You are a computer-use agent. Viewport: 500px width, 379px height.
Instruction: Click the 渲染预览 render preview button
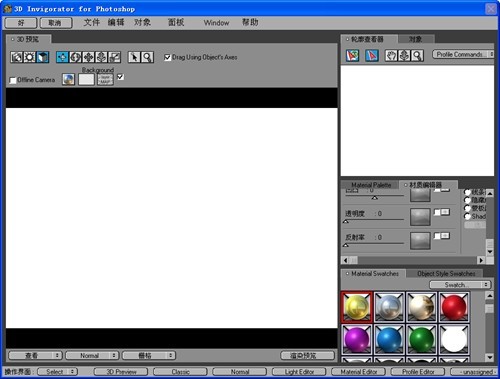(307, 355)
